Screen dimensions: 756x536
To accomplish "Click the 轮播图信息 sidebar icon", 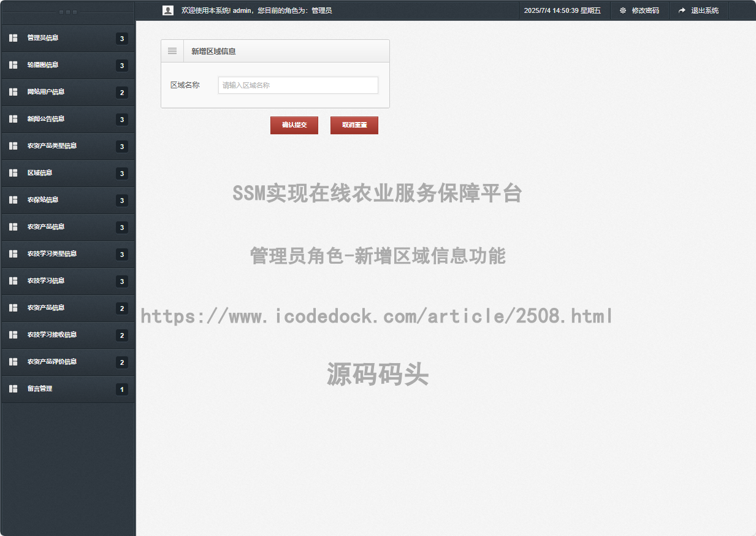I will point(13,65).
